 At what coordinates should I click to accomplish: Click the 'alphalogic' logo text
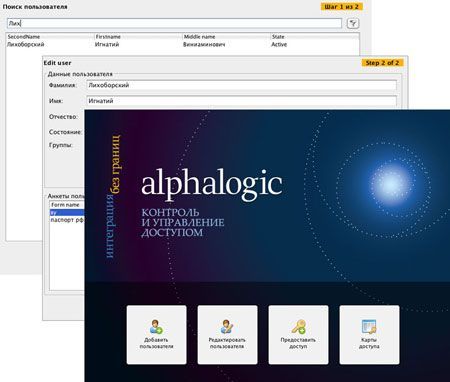click(x=212, y=184)
